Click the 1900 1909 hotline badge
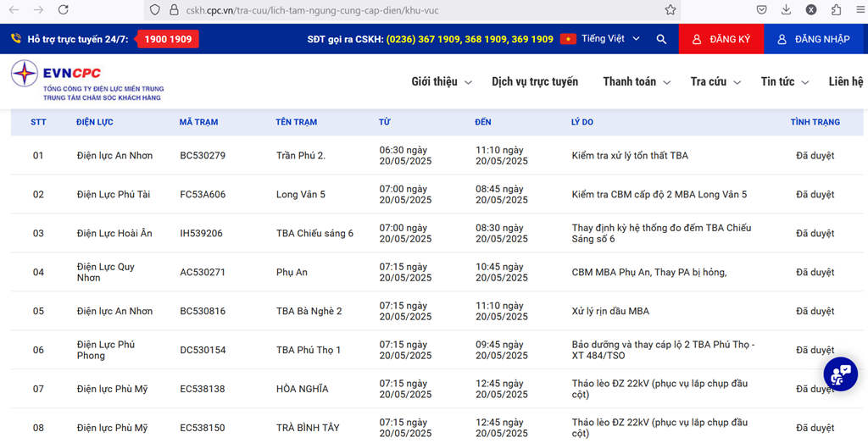This screenshot has width=868, height=443. [168, 39]
